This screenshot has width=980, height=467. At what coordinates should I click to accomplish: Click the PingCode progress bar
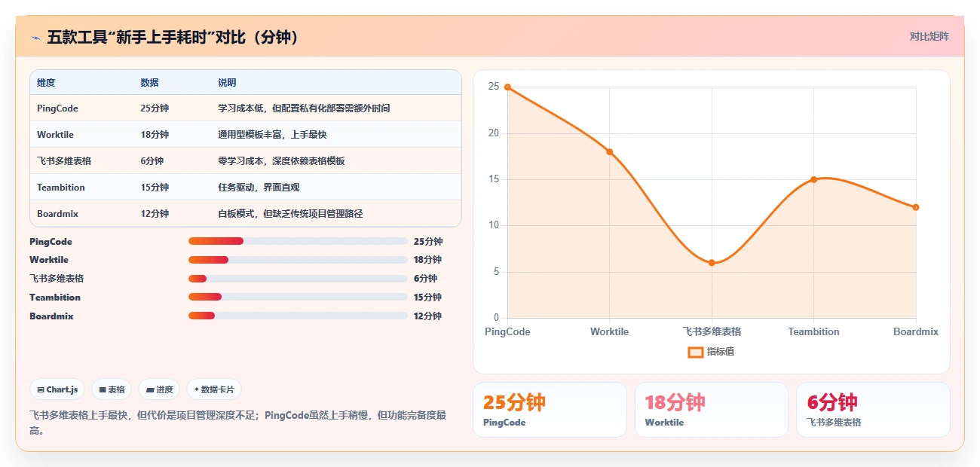click(298, 241)
